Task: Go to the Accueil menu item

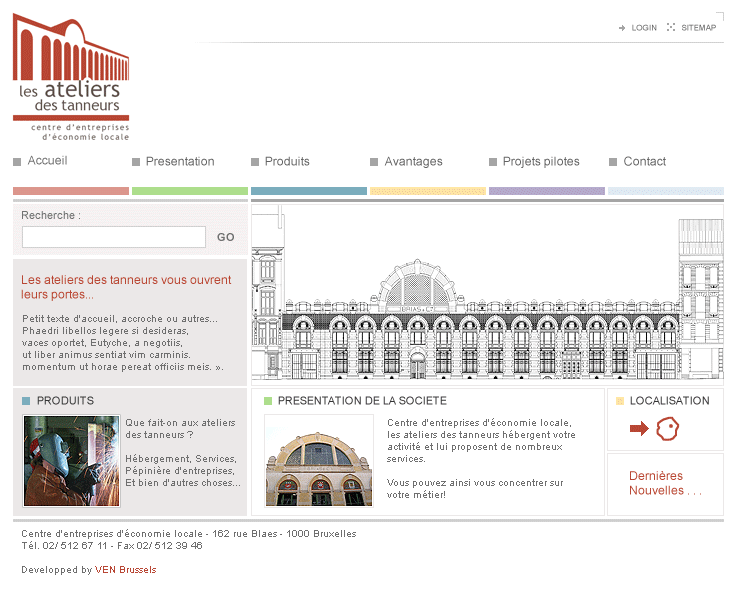Action: (47, 161)
